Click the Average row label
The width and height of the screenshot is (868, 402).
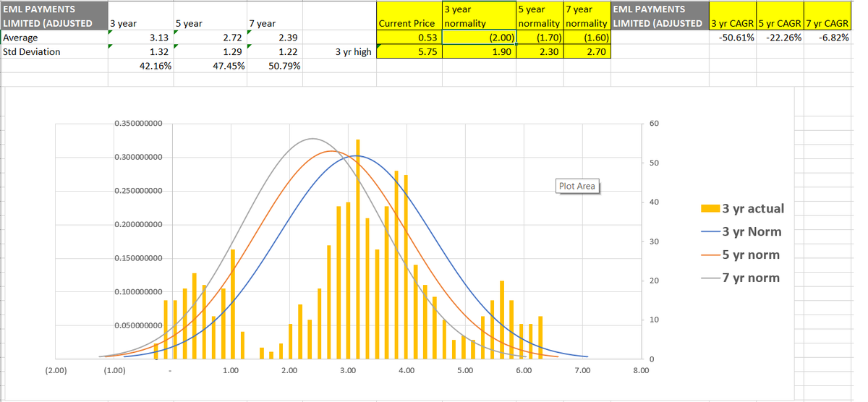click(54, 38)
